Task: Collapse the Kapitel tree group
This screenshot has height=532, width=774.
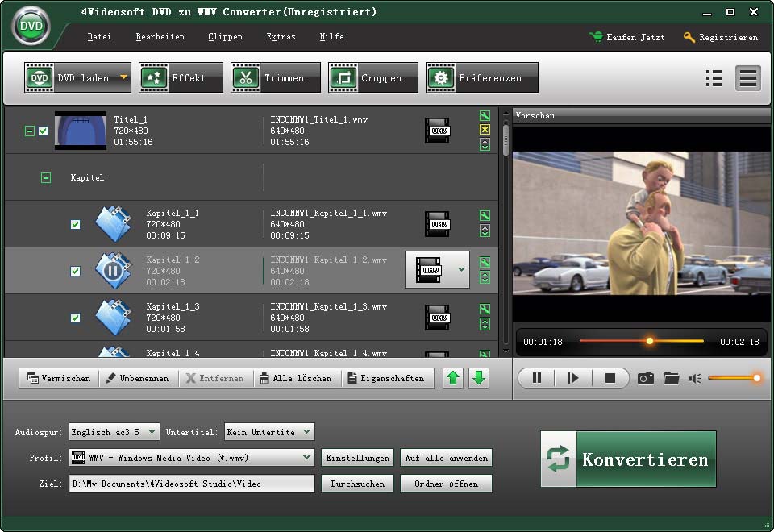Action: (x=46, y=177)
